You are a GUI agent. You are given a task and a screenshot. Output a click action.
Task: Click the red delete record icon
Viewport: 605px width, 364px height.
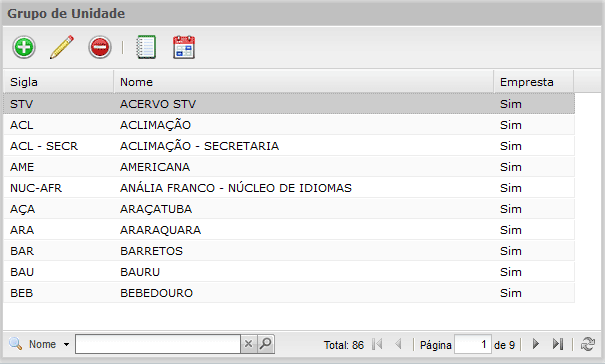pos(100,47)
